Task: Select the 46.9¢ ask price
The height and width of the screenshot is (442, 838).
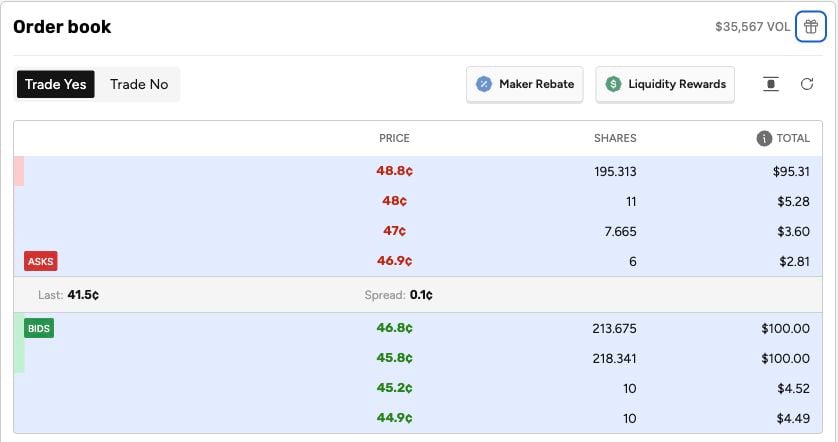Action: coord(394,261)
